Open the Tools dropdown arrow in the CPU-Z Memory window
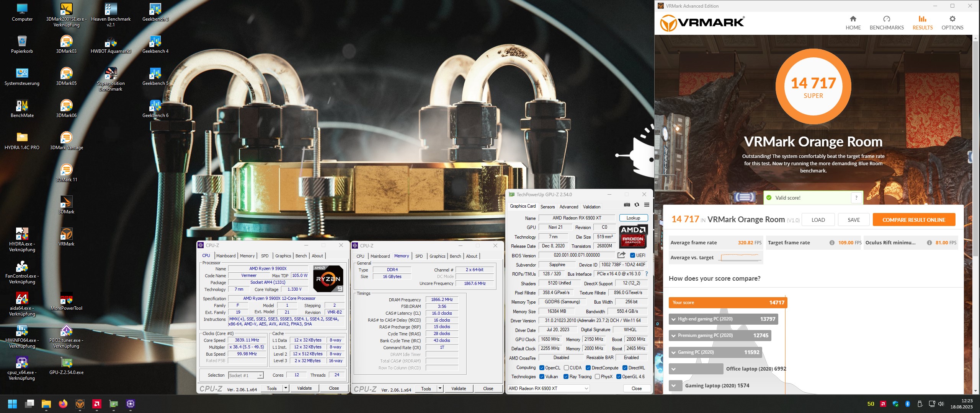 [440, 389]
